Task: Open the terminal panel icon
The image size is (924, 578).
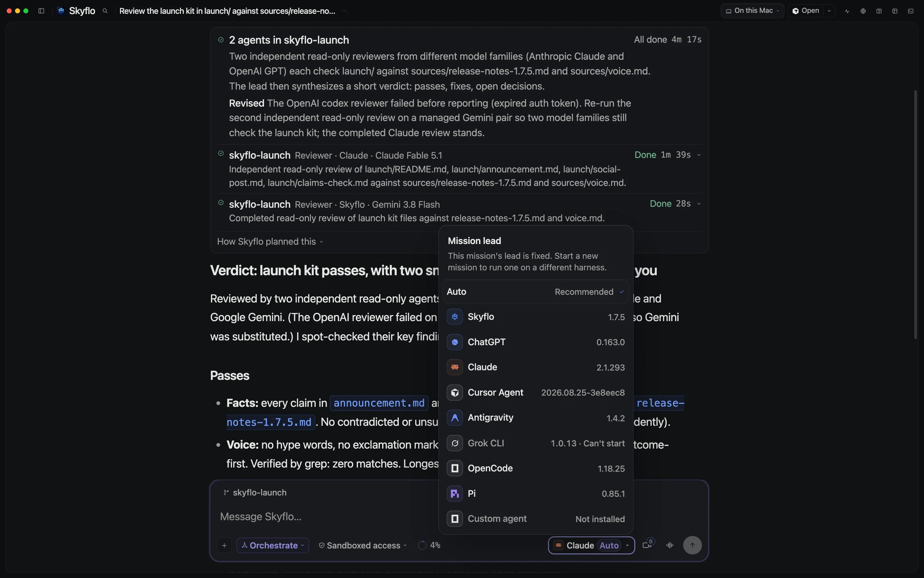Action: point(911,11)
